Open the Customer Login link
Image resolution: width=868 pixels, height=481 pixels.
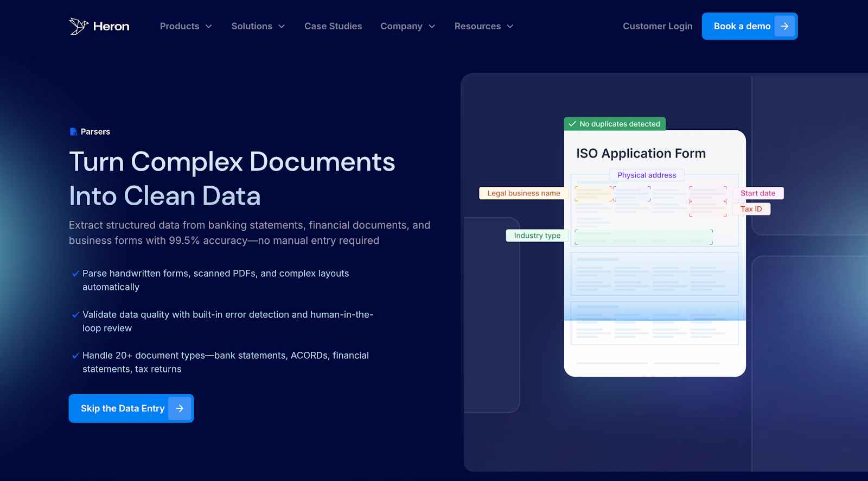point(658,26)
